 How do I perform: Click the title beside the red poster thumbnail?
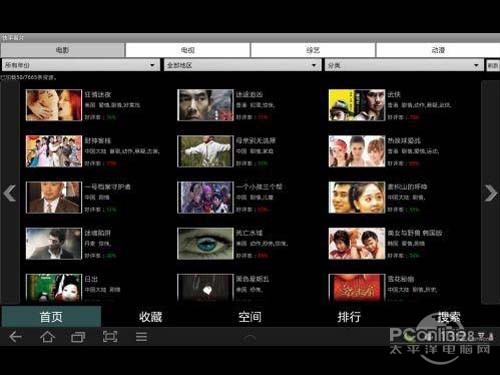(401, 279)
